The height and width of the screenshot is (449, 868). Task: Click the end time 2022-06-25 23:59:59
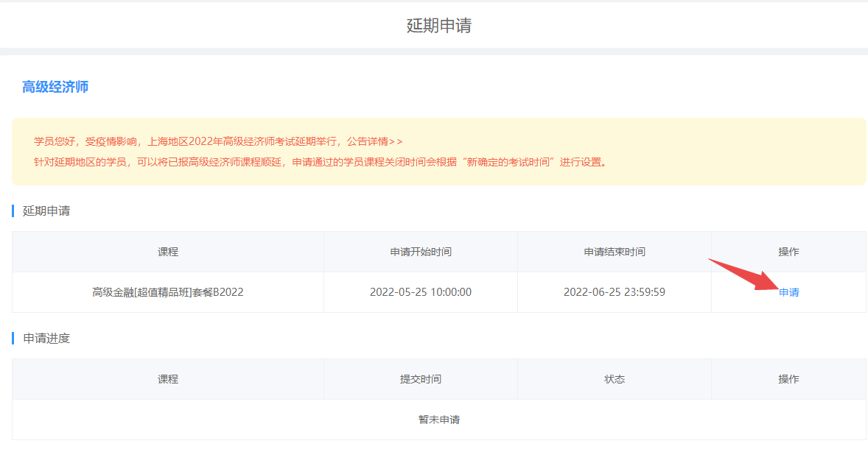click(x=615, y=292)
